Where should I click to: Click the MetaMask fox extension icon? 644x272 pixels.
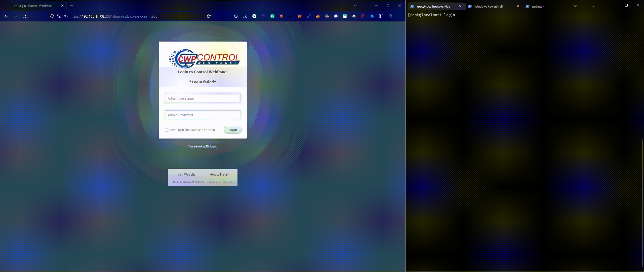[299, 16]
